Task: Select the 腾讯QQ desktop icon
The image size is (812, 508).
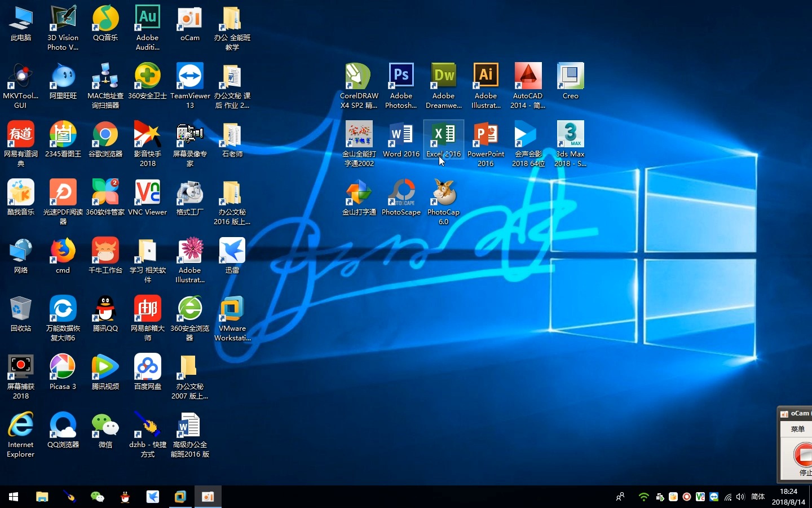Action: (105, 314)
